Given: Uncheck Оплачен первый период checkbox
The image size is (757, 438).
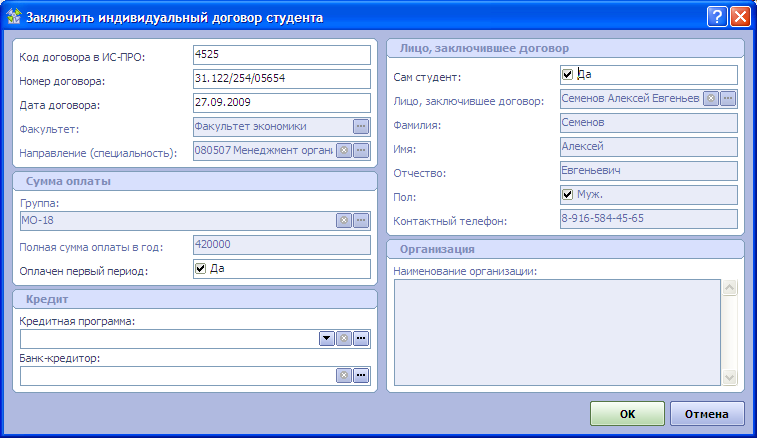Looking at the screenshot, I should pos(200,268).
